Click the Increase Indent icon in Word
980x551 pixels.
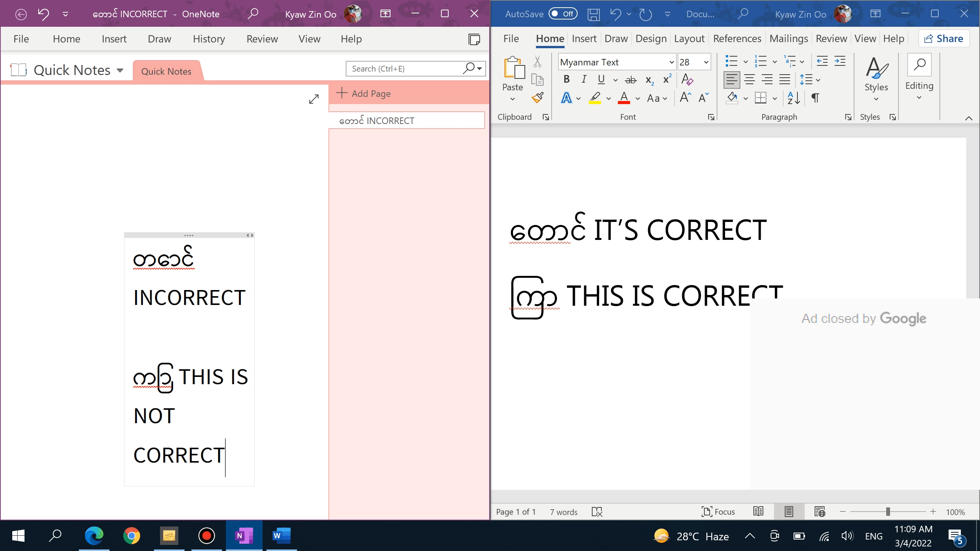click(x=840, y=61)
